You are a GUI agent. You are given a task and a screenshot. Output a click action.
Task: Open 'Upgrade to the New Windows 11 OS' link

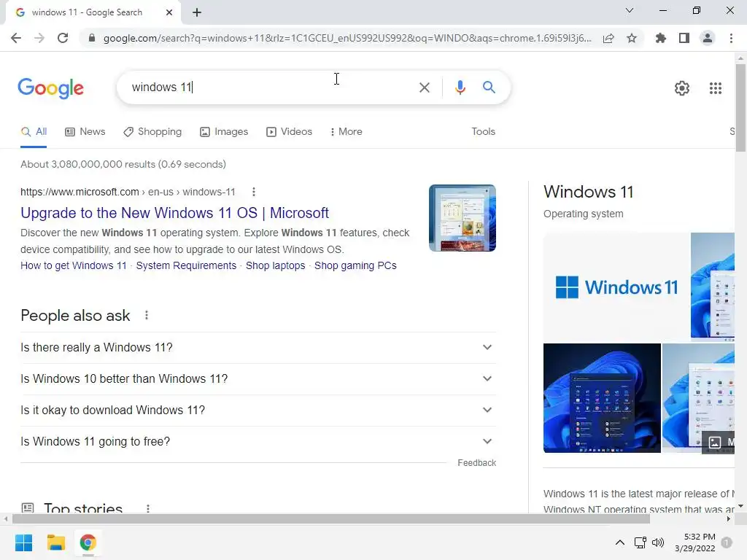(x=174, y=213)
